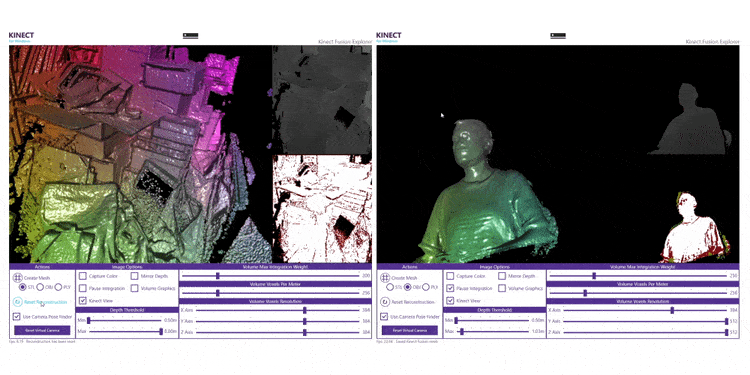Click 'Saved Kinect Fusion mesh' status, right window
The width and height of the screenshot is (750, 375).
pyautogui.click(x=416, y=342)
